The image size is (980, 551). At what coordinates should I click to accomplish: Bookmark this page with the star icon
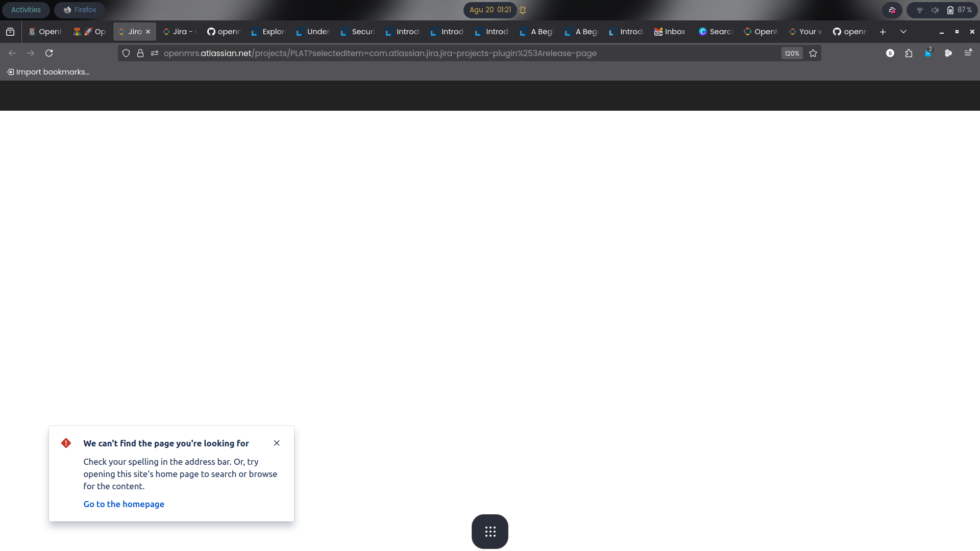tap(813, 53)
